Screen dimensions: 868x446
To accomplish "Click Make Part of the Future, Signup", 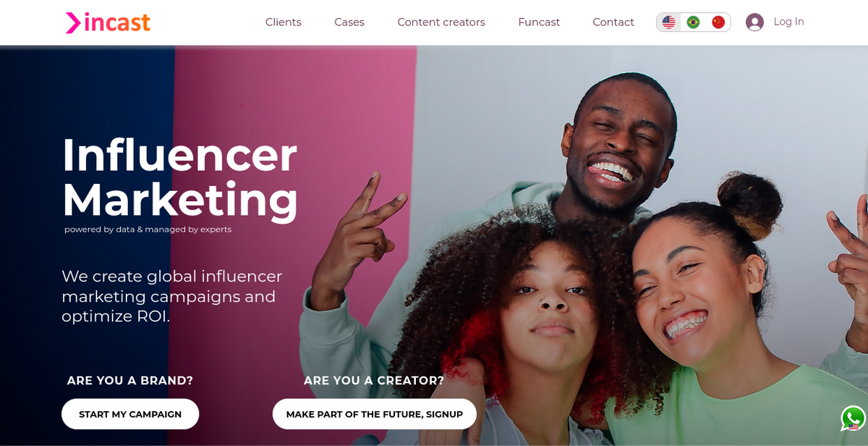I will tap(375, 414).
